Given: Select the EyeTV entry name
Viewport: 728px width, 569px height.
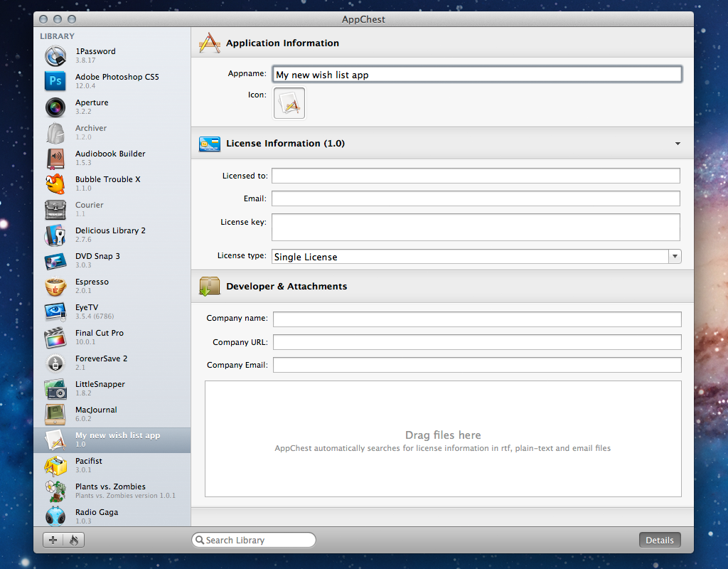Looking at the screenshot, I should pyautogui.click(x=87, y=307).
